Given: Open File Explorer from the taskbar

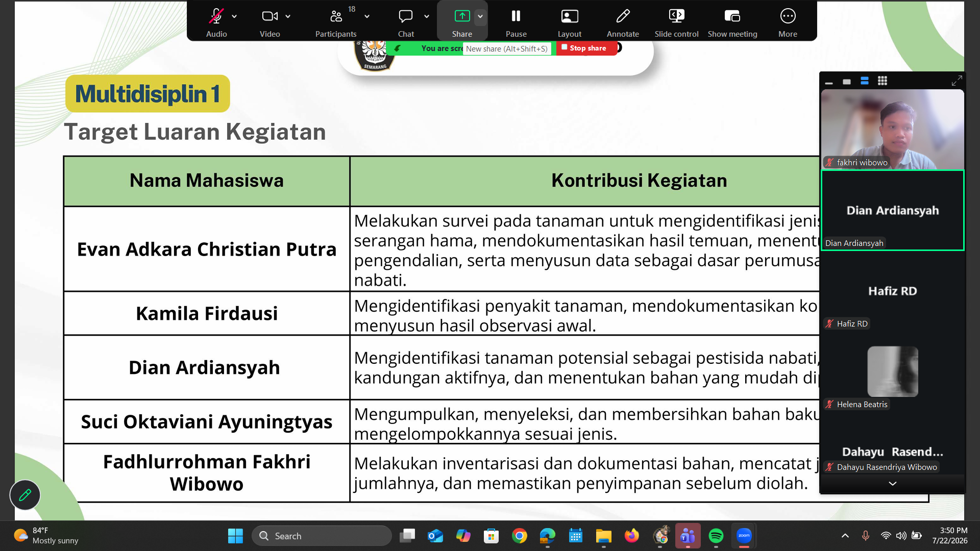Looking at the screenshot, I should pos(604,536).
